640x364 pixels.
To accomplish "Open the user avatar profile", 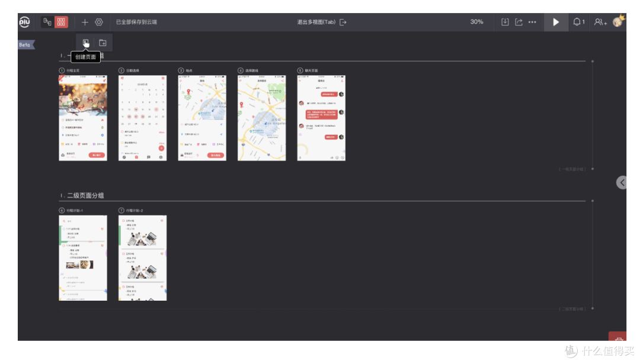I will 619,21.
